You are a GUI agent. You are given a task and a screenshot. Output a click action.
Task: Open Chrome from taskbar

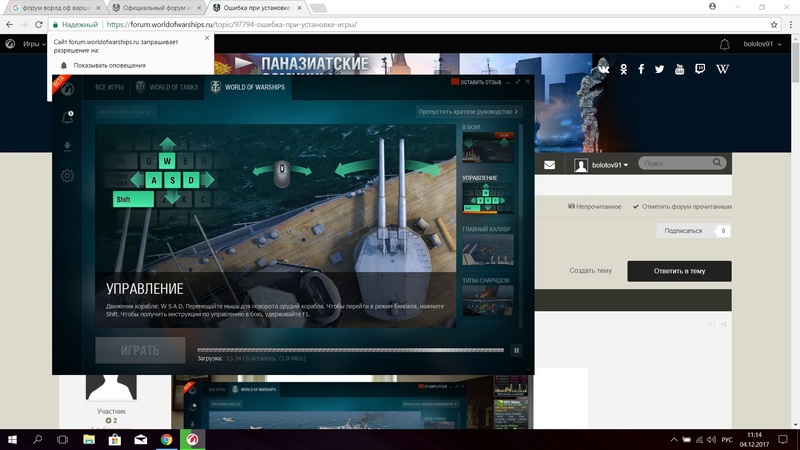(166, 439)
